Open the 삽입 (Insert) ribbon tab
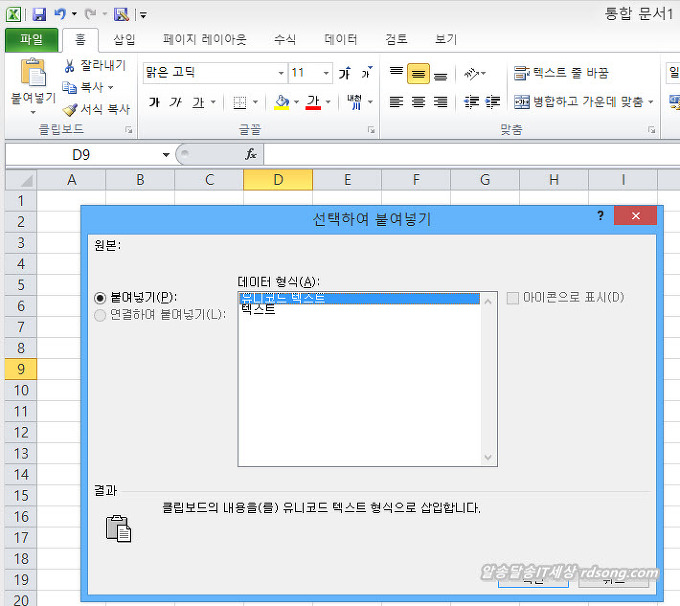680x606 pixels. coord(124,40)
